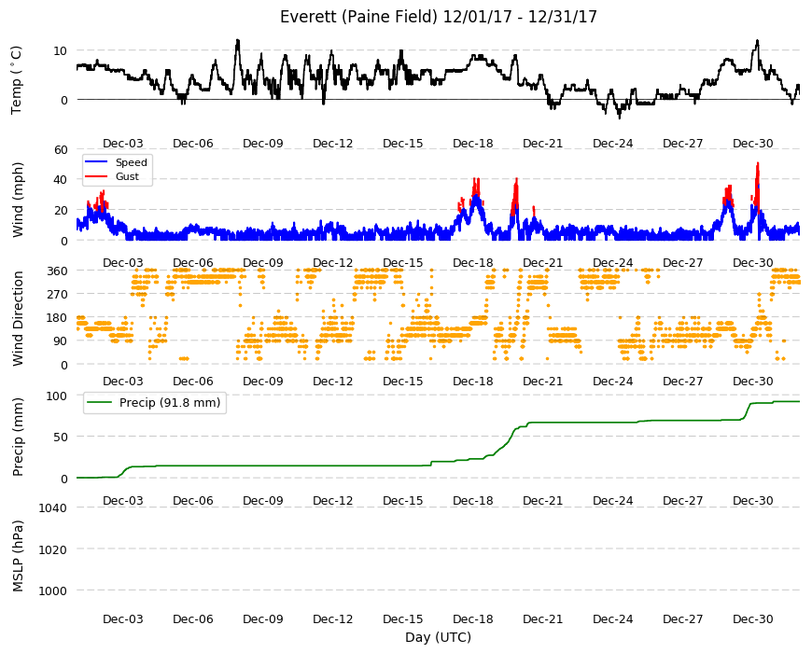The image size is (812, 653).
Task: Click the 60 tick on the wind axis
Action: 61,150
